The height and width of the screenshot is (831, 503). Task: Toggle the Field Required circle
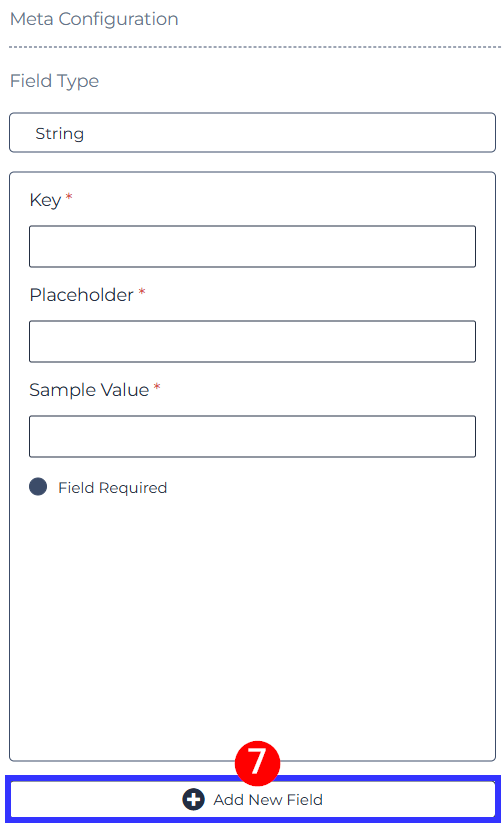click(38, 487)
